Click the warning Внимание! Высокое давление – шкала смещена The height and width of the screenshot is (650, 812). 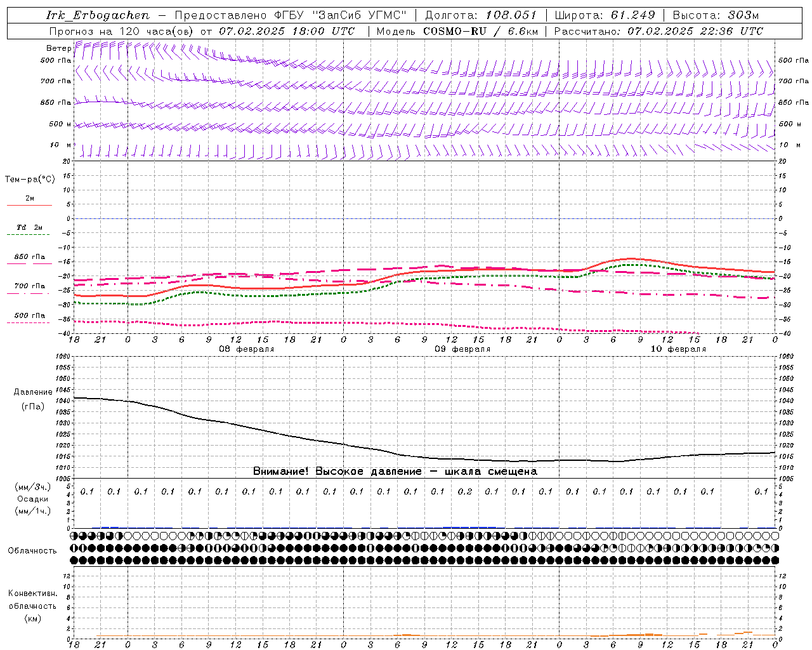pos(395,472)
